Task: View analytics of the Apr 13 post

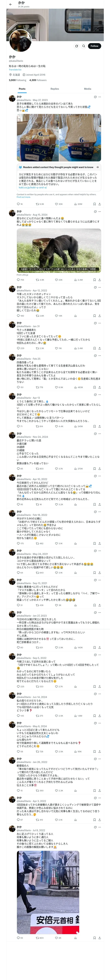Action: pyautogui.click(x=75, y=426)
